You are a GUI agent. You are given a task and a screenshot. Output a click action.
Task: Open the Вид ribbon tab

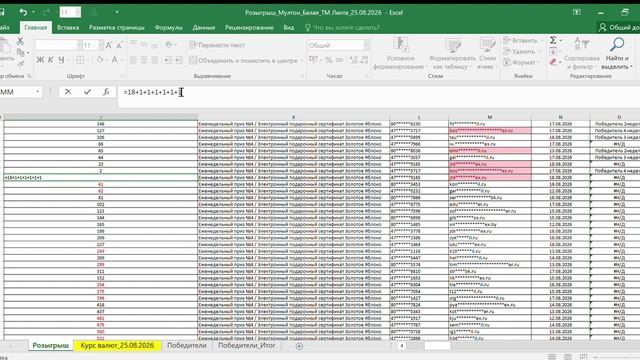[x=289, y=27]
